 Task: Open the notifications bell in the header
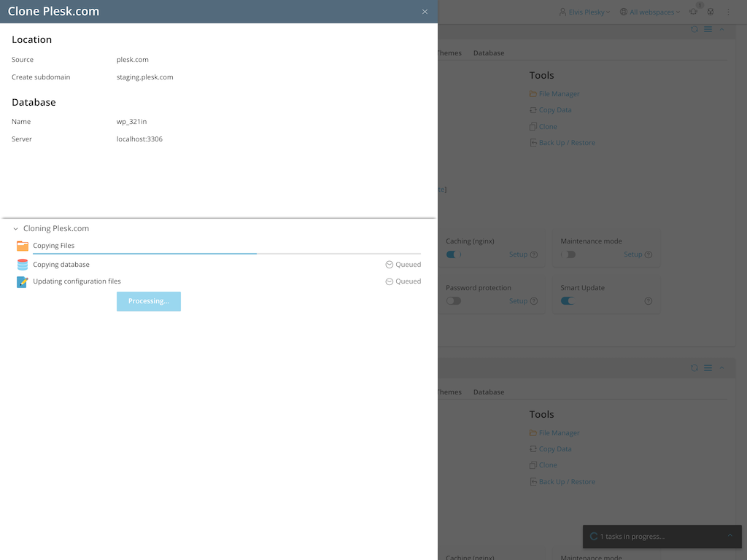[693, 12]
